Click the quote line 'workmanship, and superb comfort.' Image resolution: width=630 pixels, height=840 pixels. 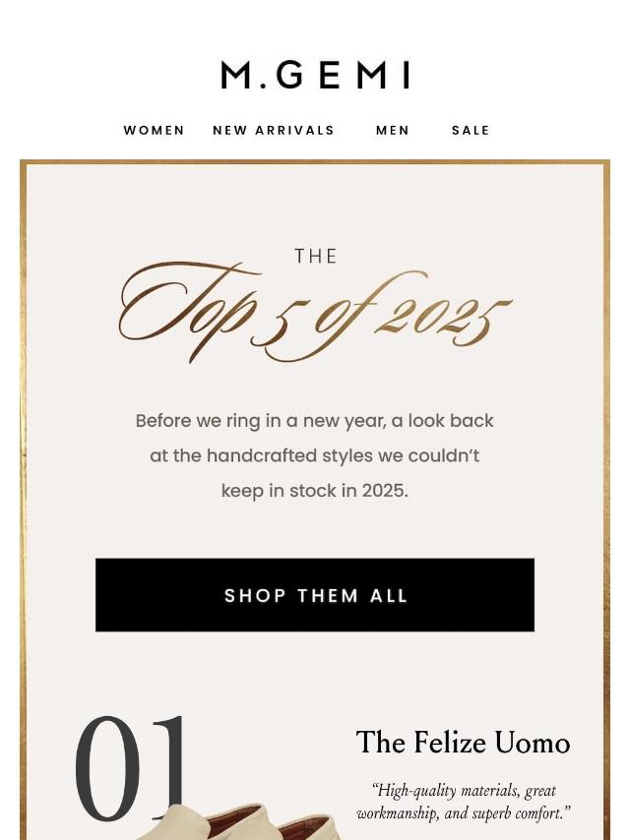[x=464, y=813]
